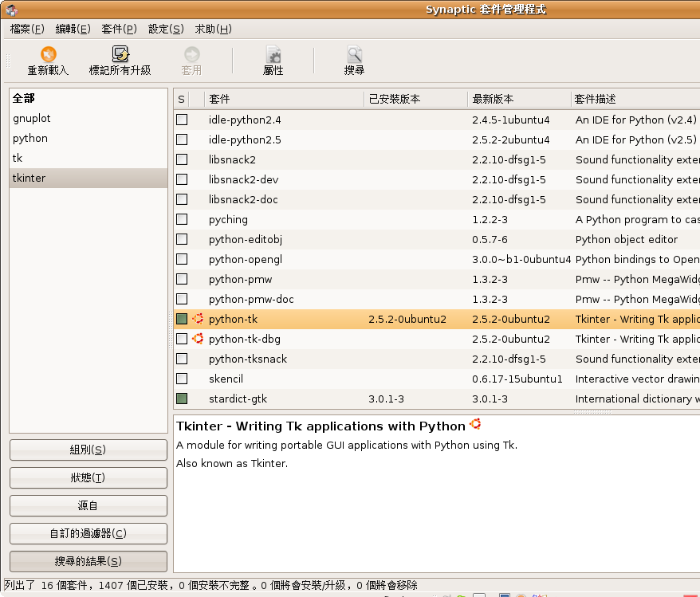Click the Apply (套用) toolbar icon
Viewport: 700px width, 597px height.
[x=192, y=54]
